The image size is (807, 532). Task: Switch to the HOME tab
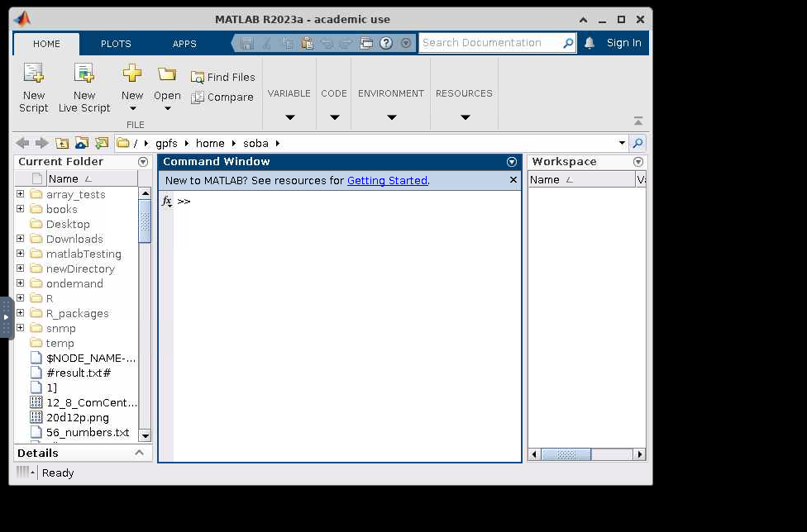pos(46,44)
